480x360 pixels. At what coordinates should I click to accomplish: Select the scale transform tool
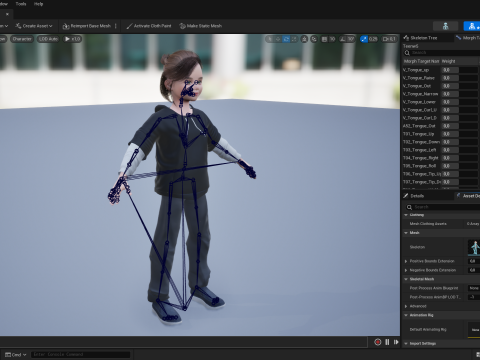point(294,39)
